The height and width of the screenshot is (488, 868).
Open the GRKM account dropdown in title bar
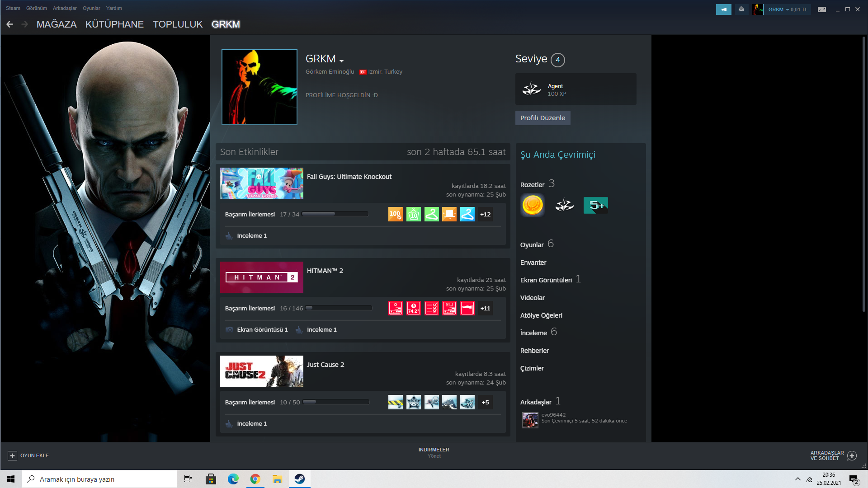788,9
